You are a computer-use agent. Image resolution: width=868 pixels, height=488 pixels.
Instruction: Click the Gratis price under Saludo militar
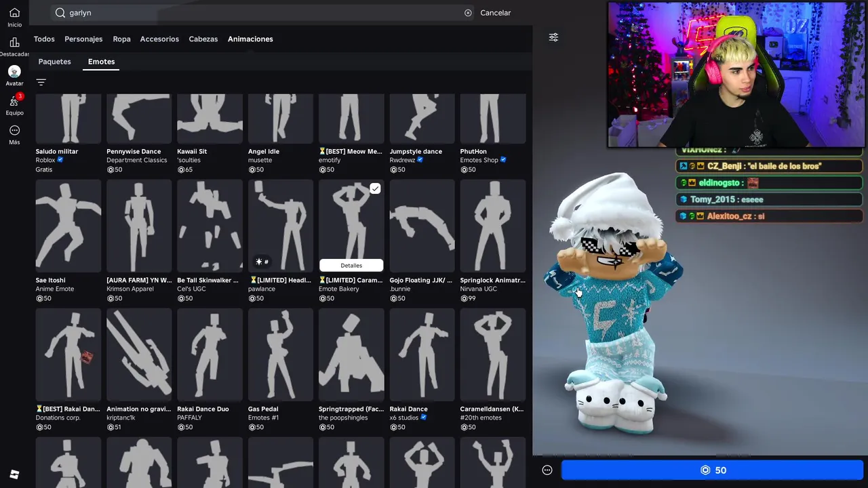43,169
